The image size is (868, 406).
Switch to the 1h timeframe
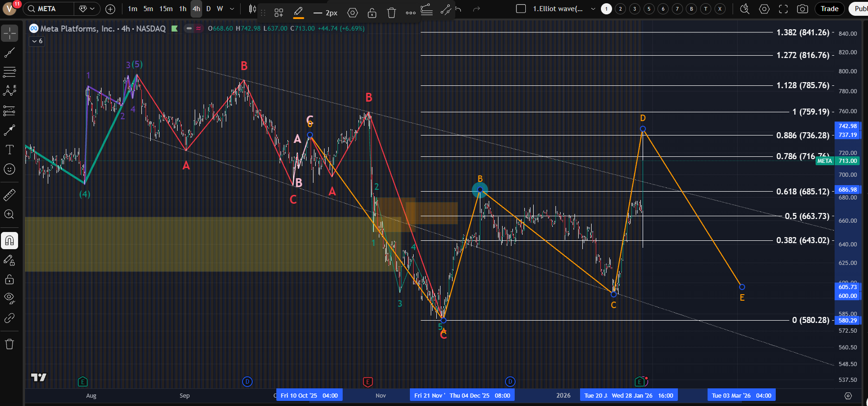pyautogui.click(x=183, y=9)
